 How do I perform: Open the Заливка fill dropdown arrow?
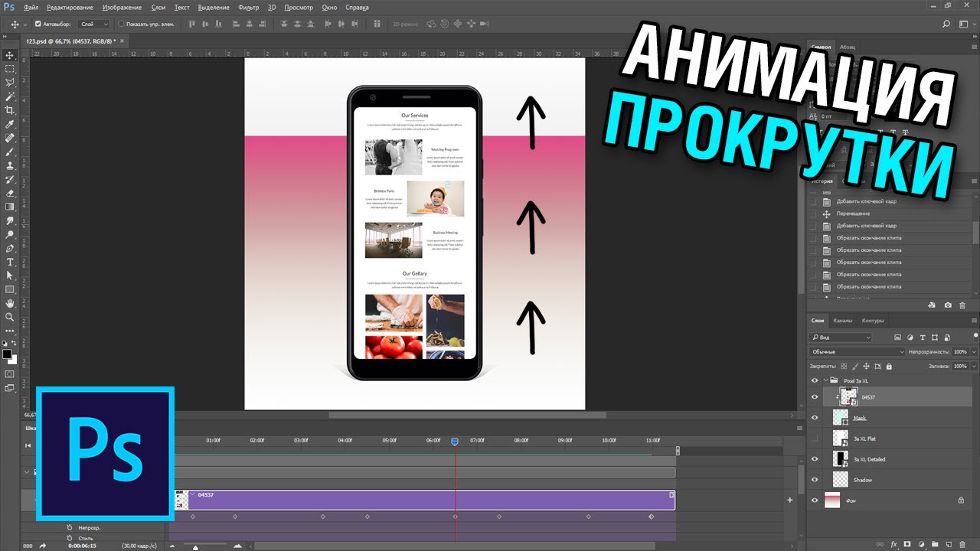pyautogui.click(x=972, y=367)
